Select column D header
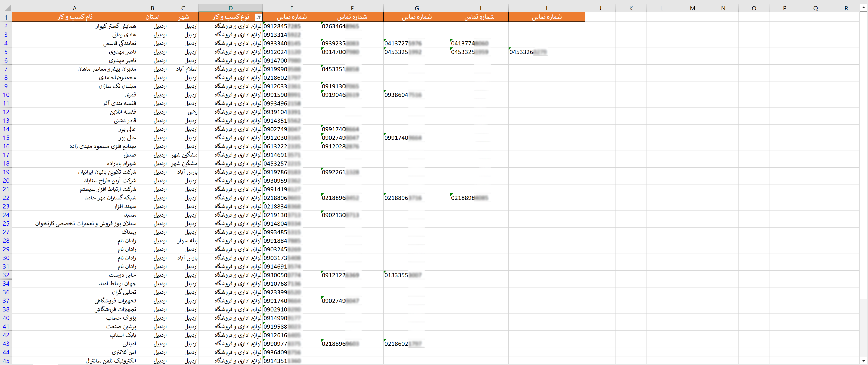Image resolution: width=868 pixels, height=365 pixels. [231, 8]
